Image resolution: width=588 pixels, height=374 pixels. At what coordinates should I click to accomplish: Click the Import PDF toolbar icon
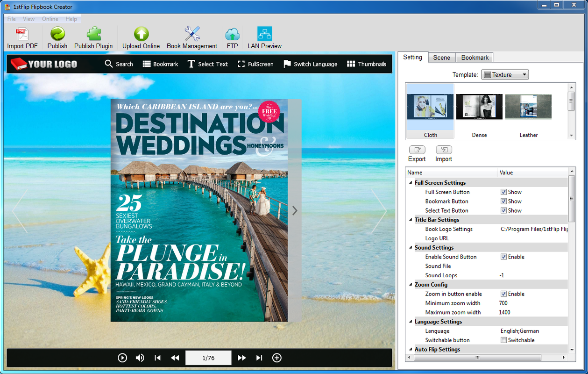coord(22,34)
